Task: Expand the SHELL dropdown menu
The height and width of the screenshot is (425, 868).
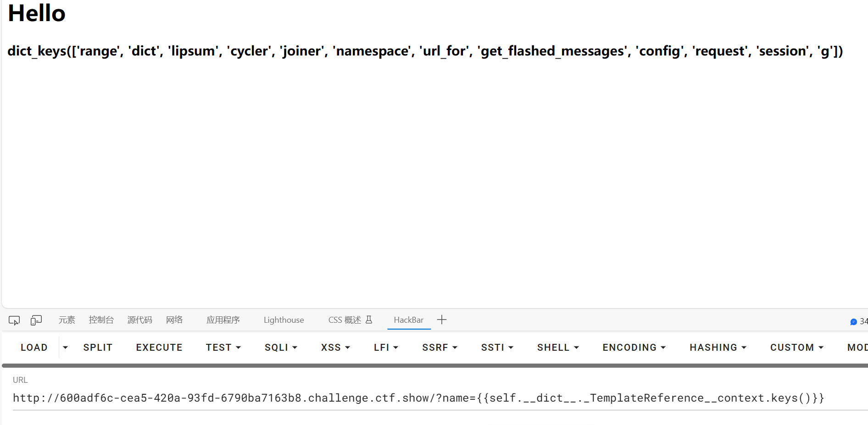Action: [x=558, y=348]
